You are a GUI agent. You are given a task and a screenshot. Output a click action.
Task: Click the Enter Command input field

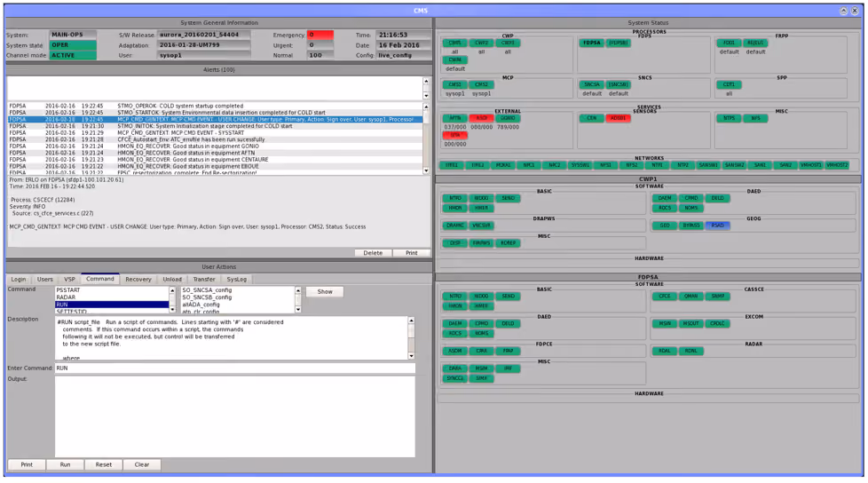point(234,368)
